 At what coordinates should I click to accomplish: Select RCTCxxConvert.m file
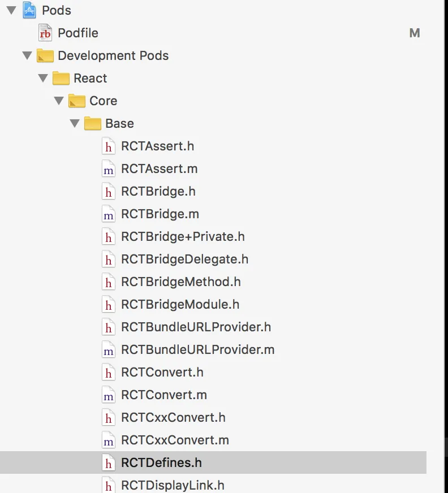coord(175,440)
